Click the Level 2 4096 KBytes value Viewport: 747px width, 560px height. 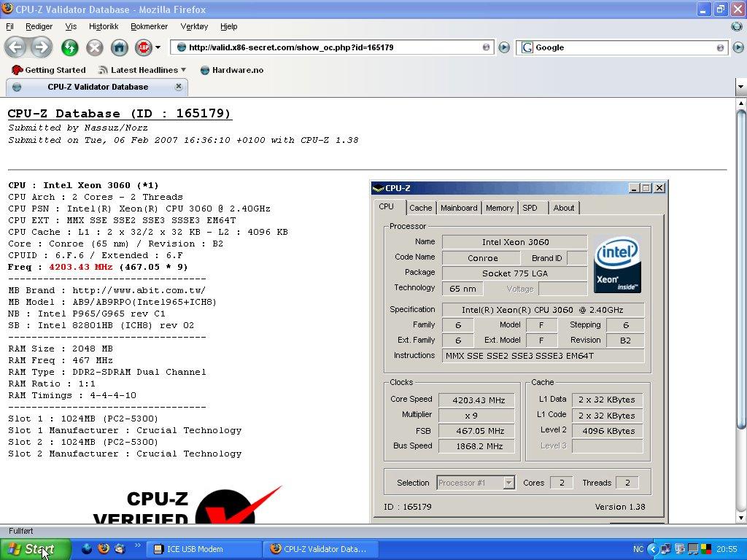[607, 431]
